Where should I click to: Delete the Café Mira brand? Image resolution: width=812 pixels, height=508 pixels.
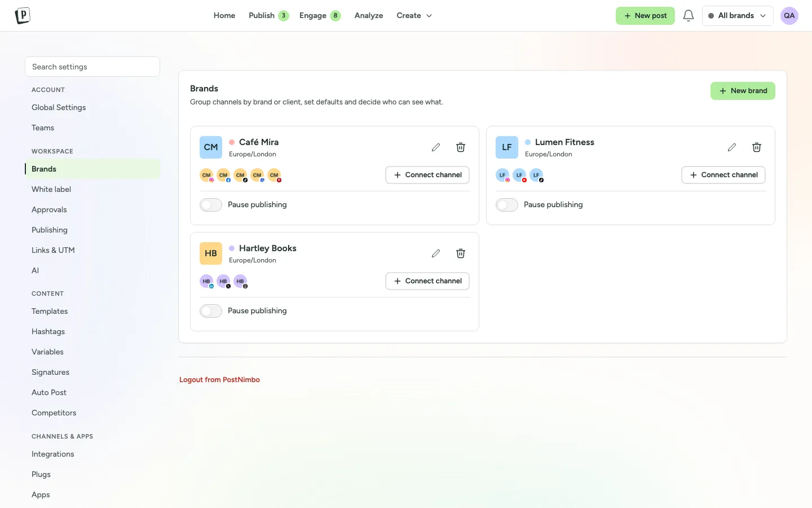click(461, 147)
